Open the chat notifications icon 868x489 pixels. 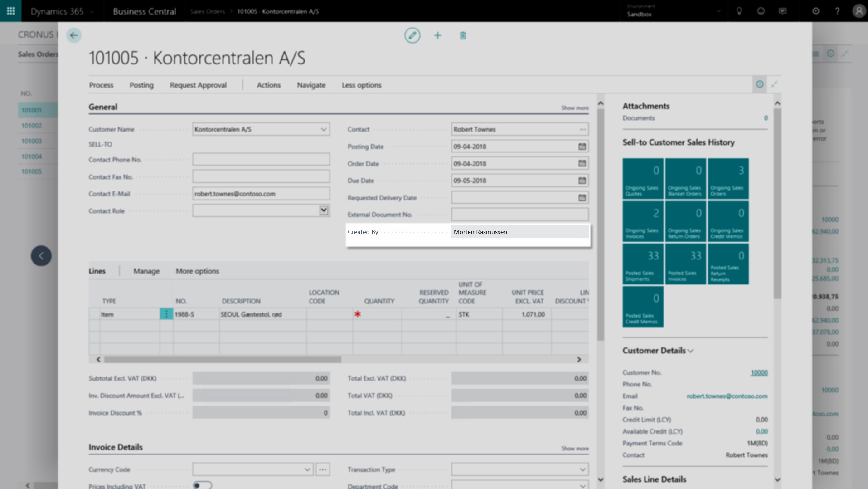click(x=783, y=11)
